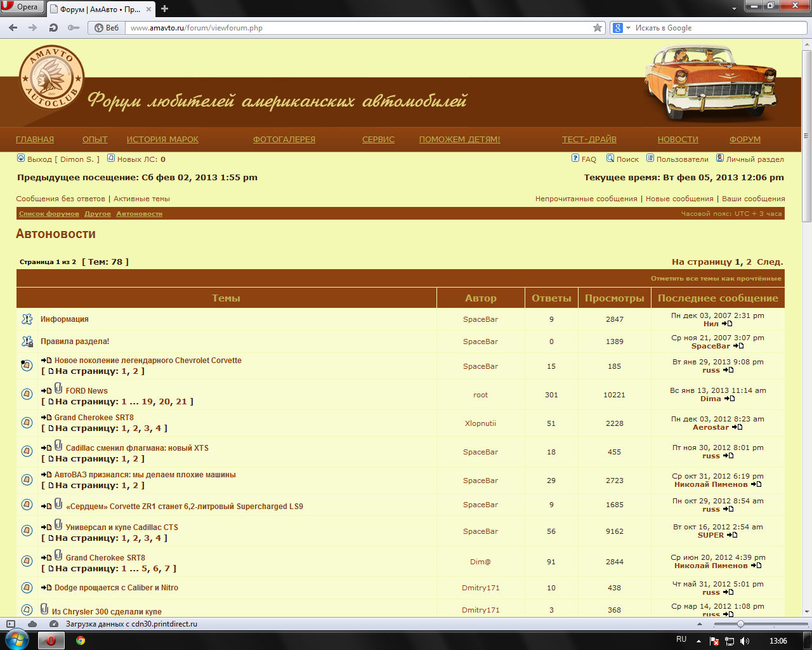Reload the page with the browser reload button
Image resolution: width=812 pixels, height=650 pixels.
coord(53,28)
